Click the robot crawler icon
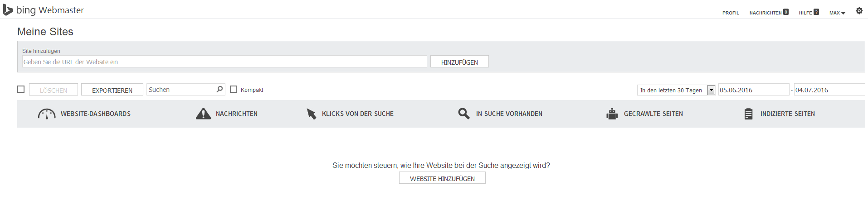This screenshot has height=210, width=868. (x=612, y=114)
